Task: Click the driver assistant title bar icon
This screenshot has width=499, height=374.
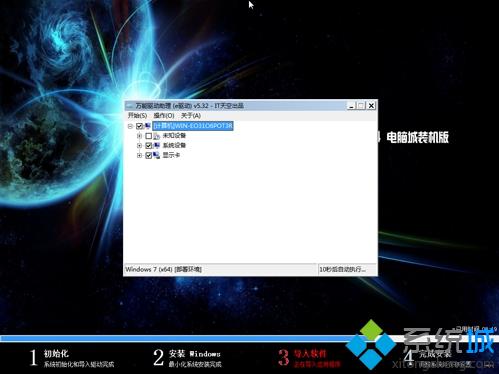Action: (x=130, y=106)
